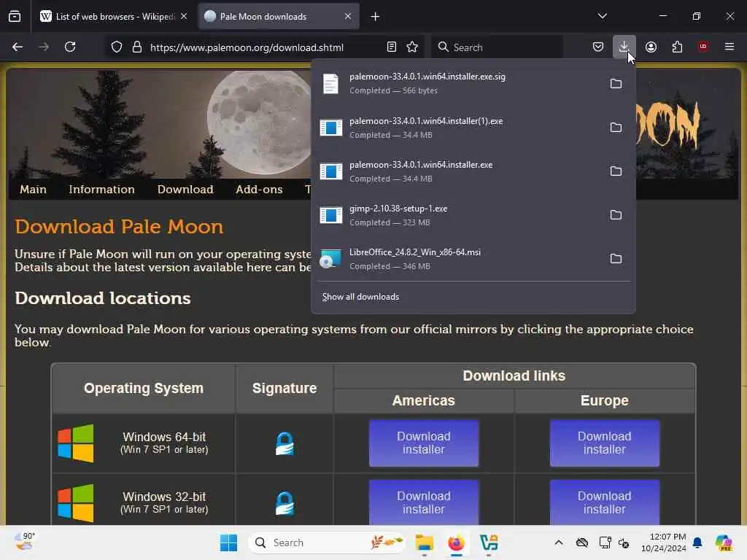Viewport: 747px width, 560px height.
Task: Open the Windows Start menu
Action: click(228, 542)
